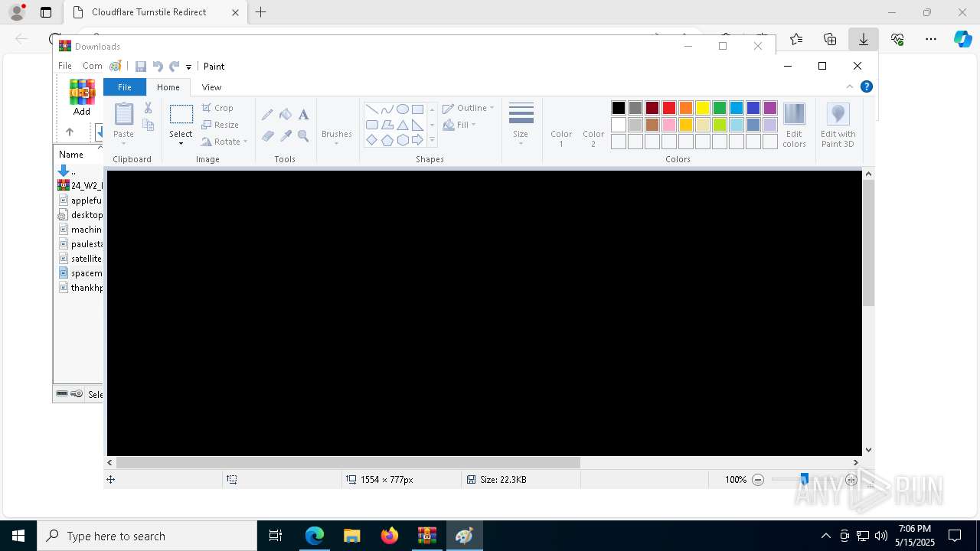Select the Color picker eyedropper tool
980x551 pixels.
point(286,136)
